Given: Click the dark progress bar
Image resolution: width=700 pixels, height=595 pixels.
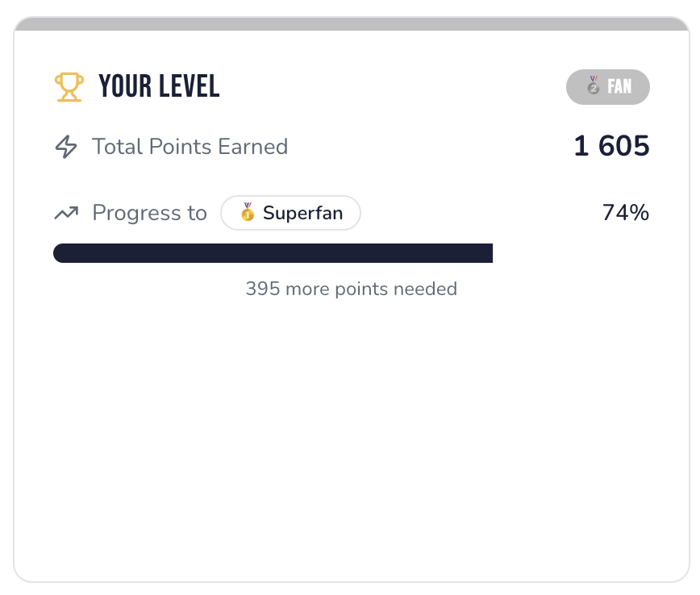Looking at the screenshot, I should coord(274,252).
